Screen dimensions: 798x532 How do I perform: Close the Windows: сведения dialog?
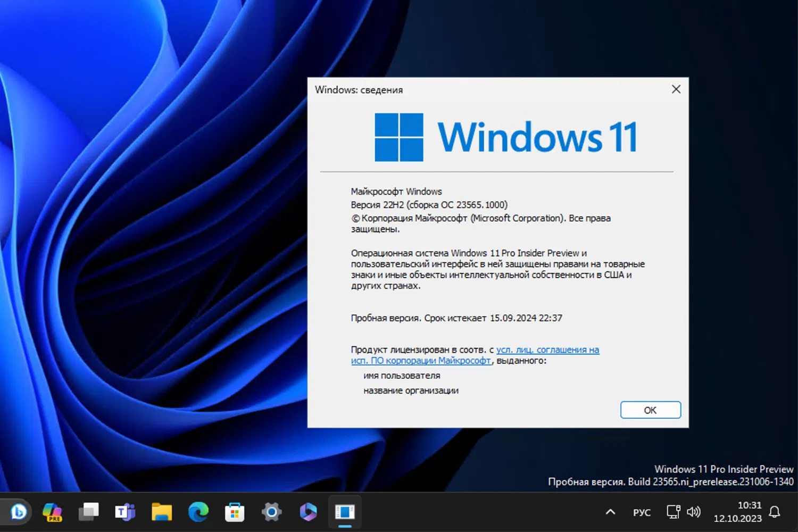(676, 89)
